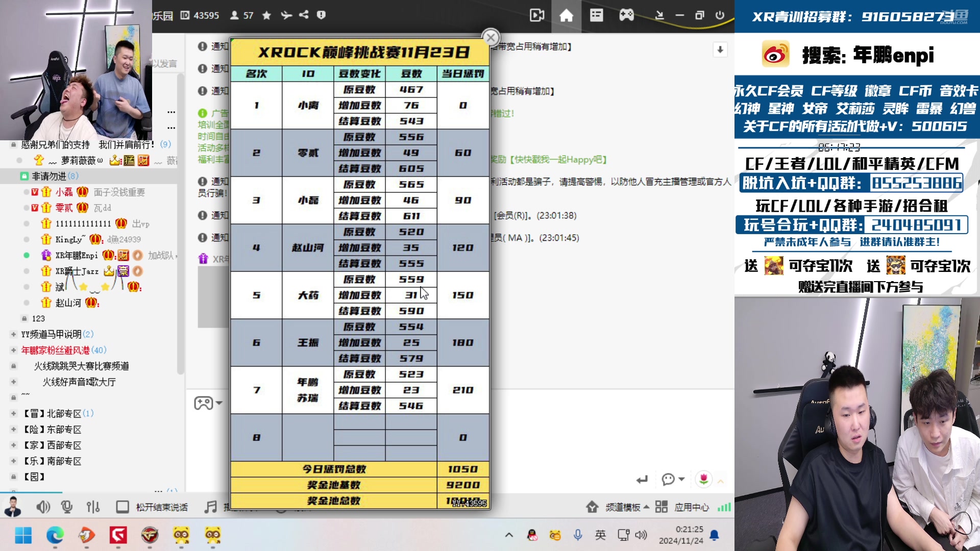Click the list panel icon in top bar
The height and width of the screenshot is (551, 980).
coord(596,15)
